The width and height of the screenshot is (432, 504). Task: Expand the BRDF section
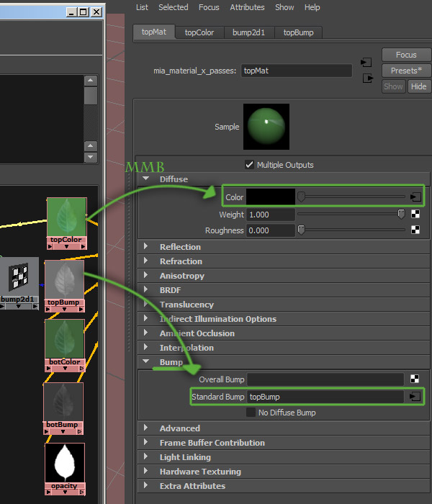146,290
